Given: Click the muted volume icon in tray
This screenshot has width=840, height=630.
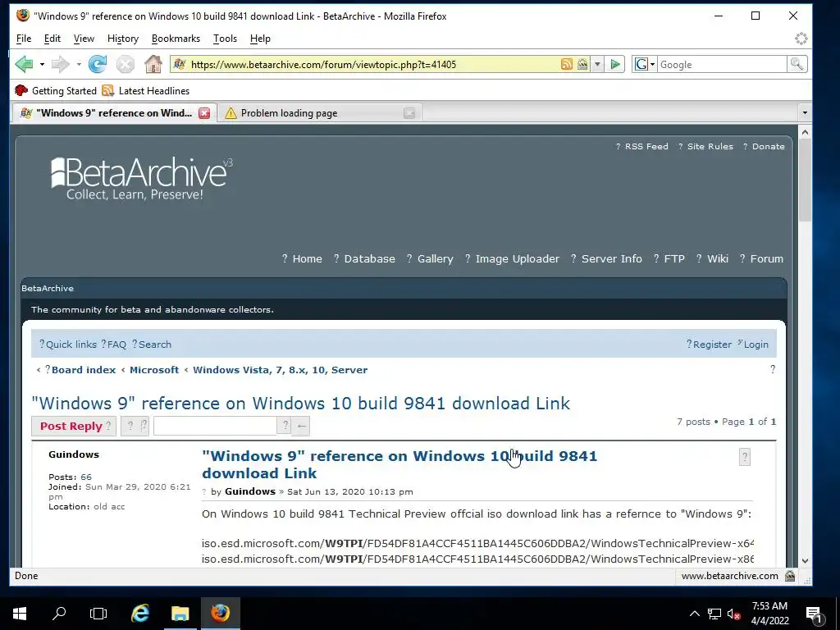Looking at the screenshot, I should click(733, 614).
